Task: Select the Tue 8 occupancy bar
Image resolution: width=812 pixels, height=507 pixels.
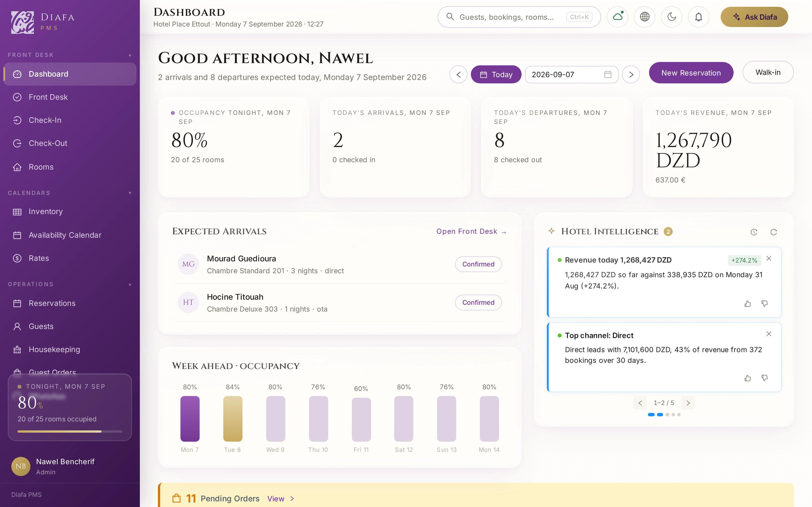Action: coord(233,419)
